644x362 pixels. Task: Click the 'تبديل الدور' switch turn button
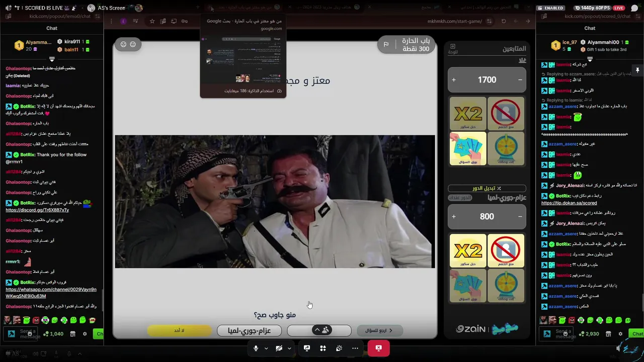click(487, 188)
